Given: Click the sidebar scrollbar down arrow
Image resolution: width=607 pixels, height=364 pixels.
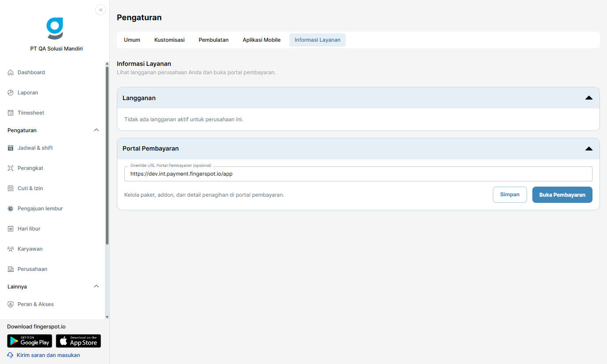Looking at the screenshot, I should point(107,317).
